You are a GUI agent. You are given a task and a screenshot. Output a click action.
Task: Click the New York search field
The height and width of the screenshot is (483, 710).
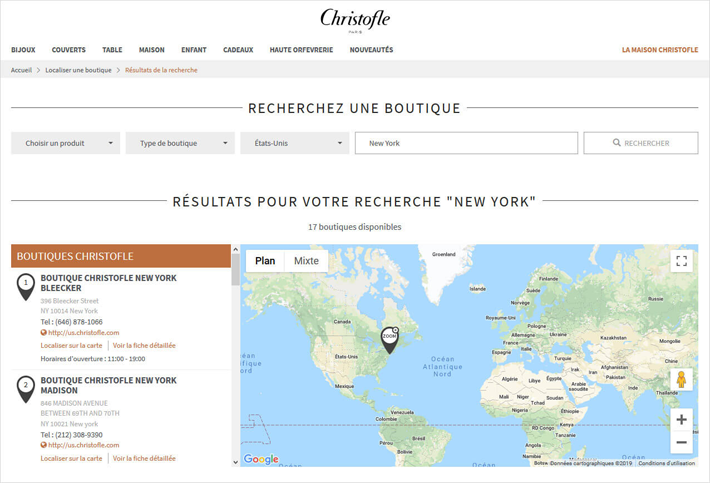pos(466,143)
